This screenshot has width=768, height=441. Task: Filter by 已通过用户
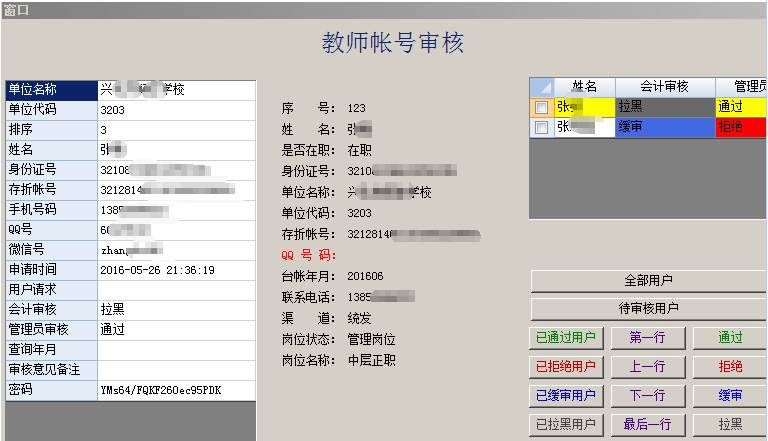point(566,338)
